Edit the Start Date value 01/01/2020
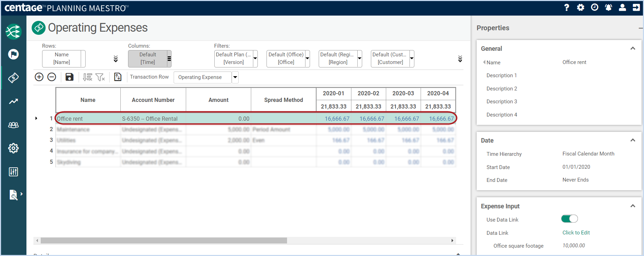 pos(576,167)
